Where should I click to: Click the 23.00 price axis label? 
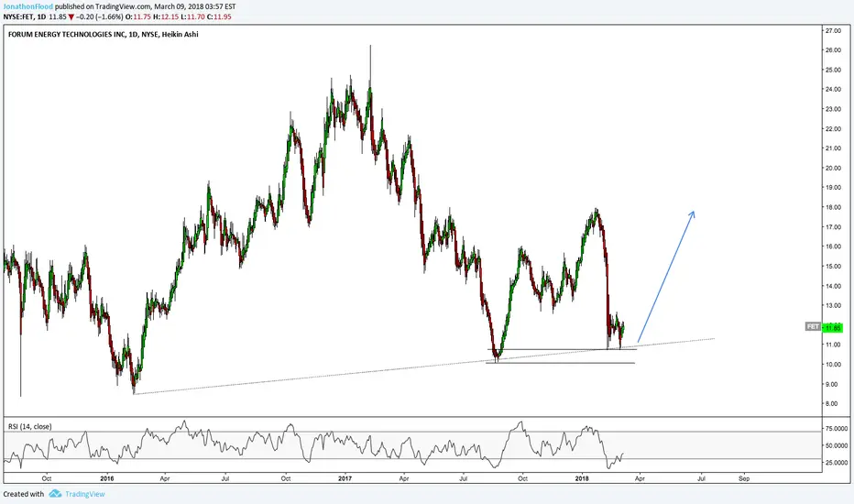(833, 109)
